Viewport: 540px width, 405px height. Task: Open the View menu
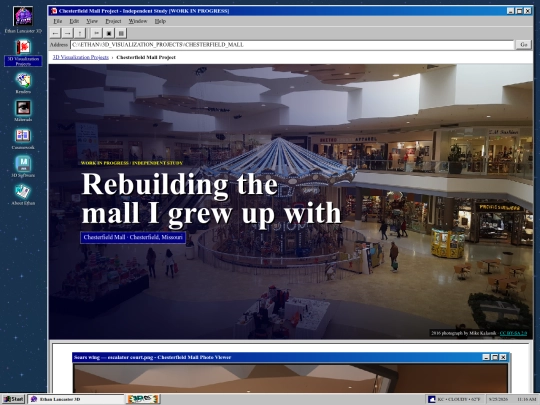pyautogui.click(x=92, y=21)
